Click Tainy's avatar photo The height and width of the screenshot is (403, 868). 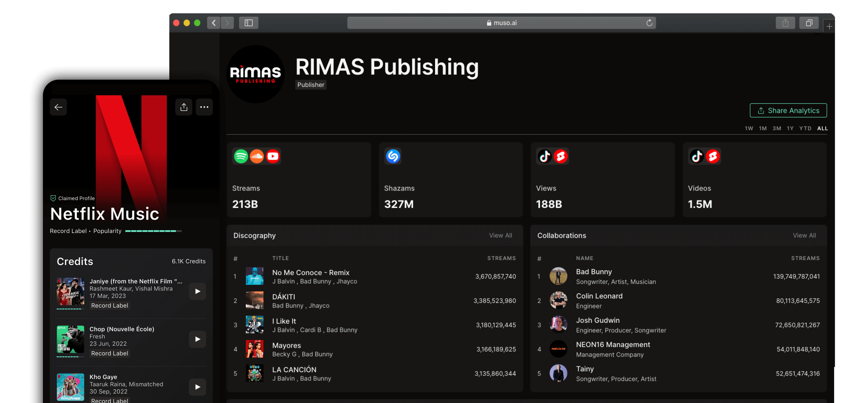(558, 373)
